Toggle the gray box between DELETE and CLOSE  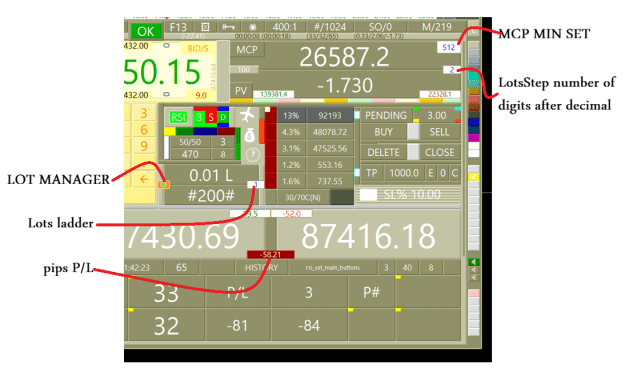413,152
